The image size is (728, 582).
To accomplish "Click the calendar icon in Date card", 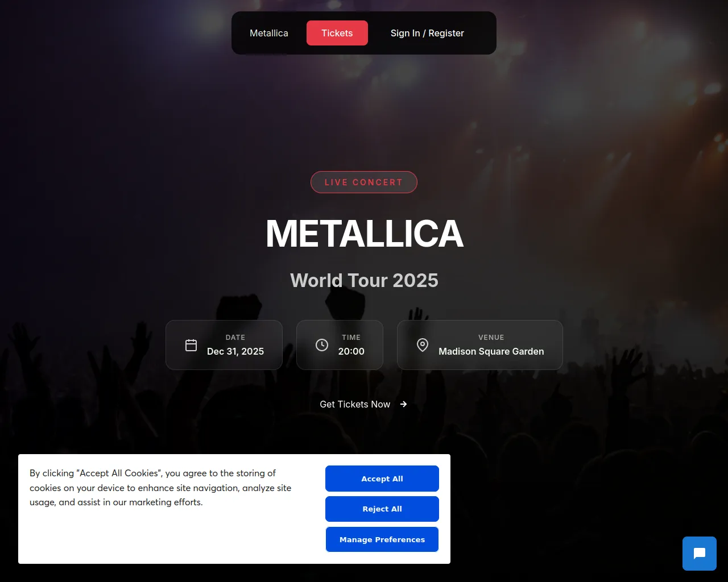I will [191, 345].
